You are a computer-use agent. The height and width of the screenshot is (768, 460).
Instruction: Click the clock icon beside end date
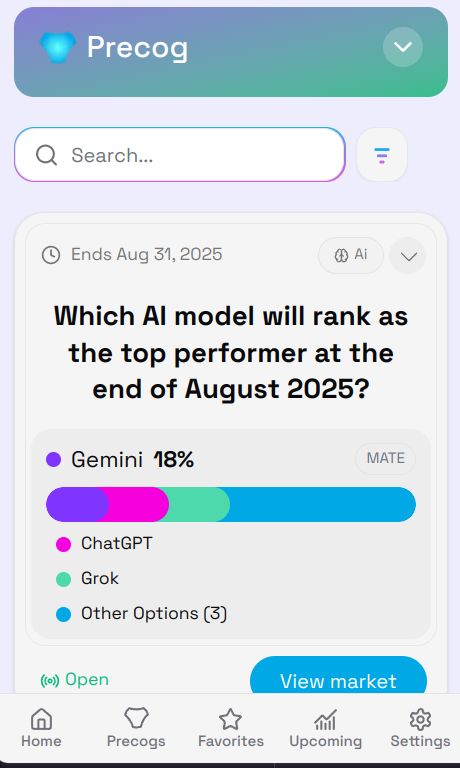point(51,255)
